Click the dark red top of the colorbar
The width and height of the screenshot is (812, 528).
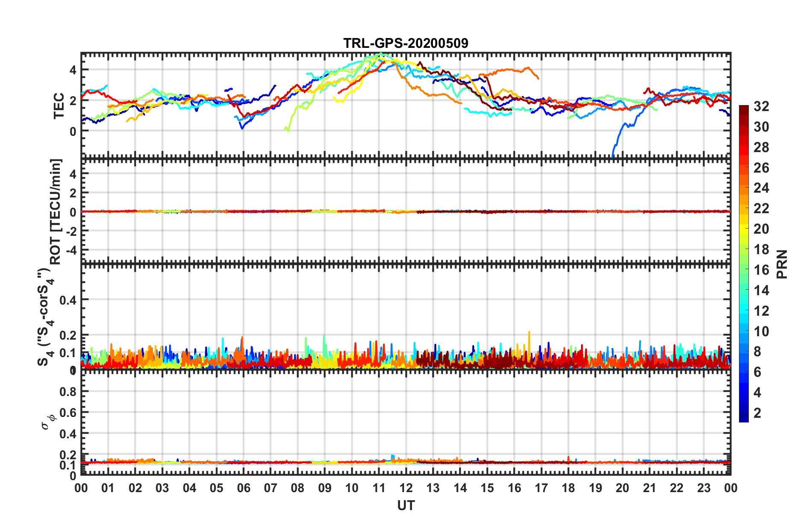pos(744,109)
